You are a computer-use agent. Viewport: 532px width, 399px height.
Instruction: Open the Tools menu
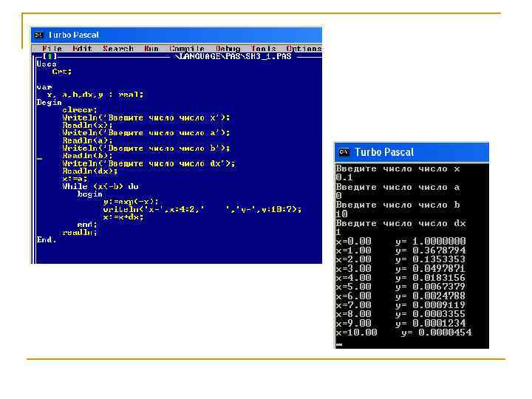(264, 49)
